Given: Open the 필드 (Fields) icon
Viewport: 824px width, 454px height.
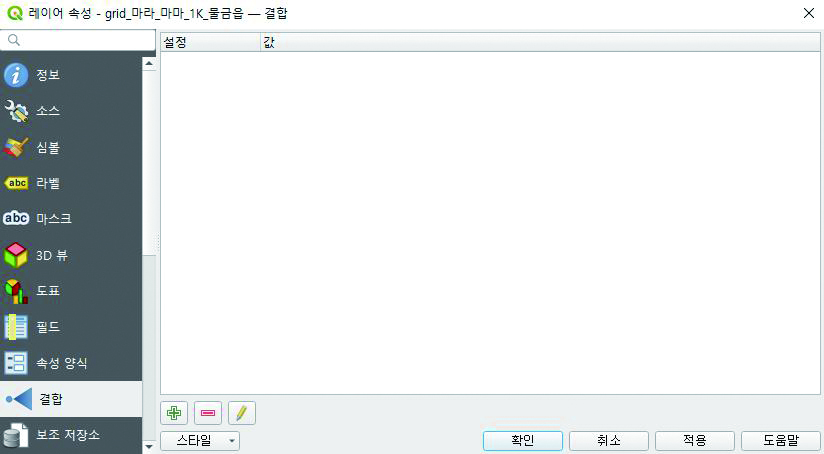Looking at the screenshot, I should 17,327.
